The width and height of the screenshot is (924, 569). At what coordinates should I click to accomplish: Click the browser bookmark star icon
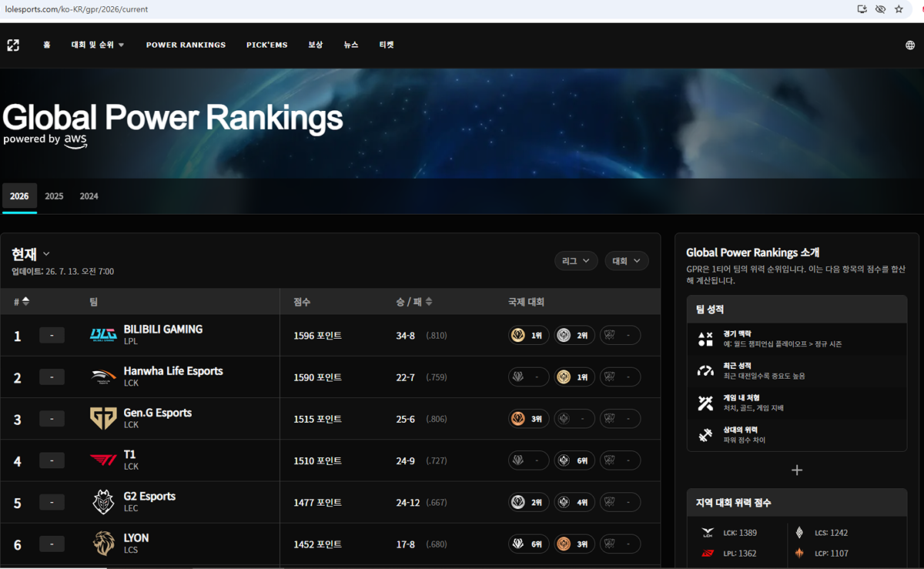pos(899,9)
